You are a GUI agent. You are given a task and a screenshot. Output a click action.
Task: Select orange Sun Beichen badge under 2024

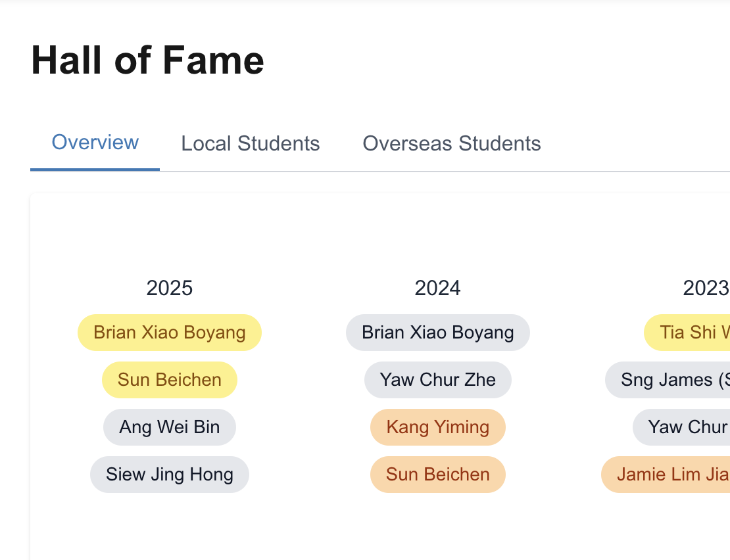pos(438,475)
